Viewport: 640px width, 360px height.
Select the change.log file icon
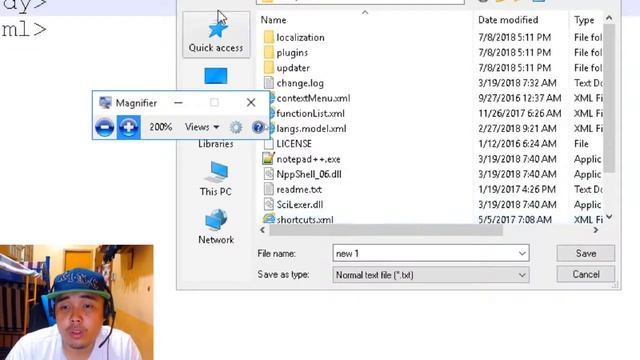point(269,83)
